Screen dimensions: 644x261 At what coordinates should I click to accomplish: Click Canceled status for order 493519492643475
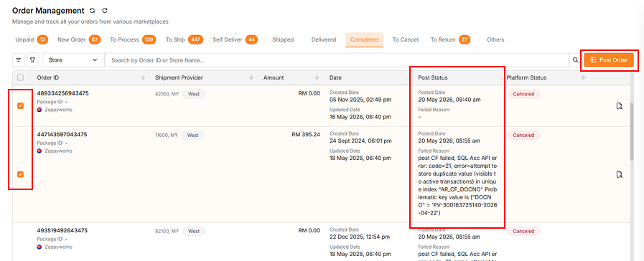[x=523, y=231]
